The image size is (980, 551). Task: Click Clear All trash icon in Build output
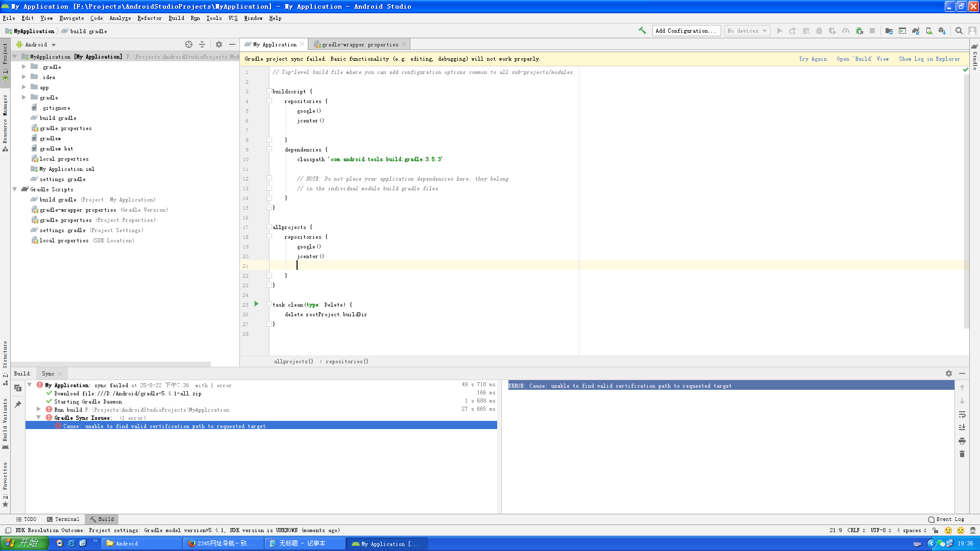pyautogui.click(x=962, y=454)
